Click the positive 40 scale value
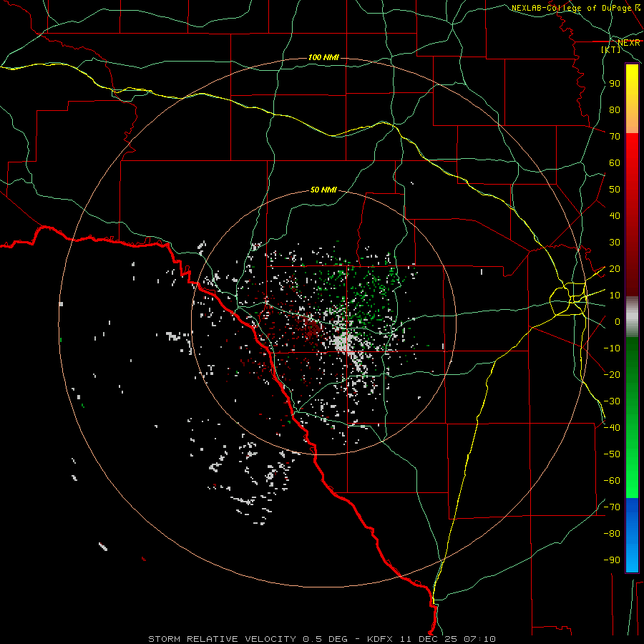This screenshot has height=644, width=644. (615, 216)
